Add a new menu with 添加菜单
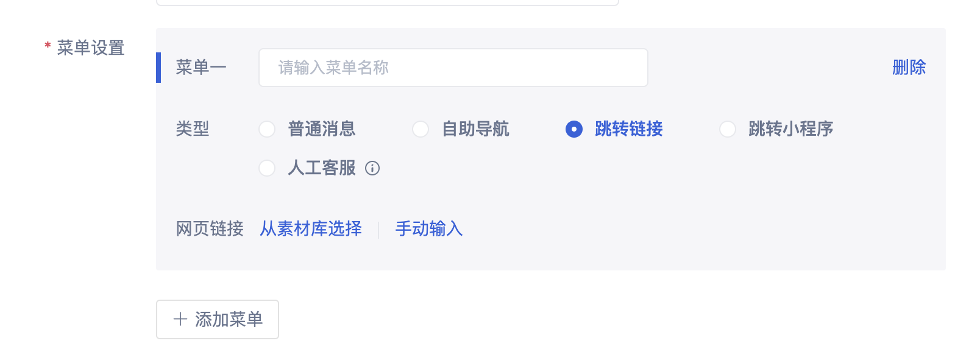Screen dimensions: 980x363 [218, 319]
